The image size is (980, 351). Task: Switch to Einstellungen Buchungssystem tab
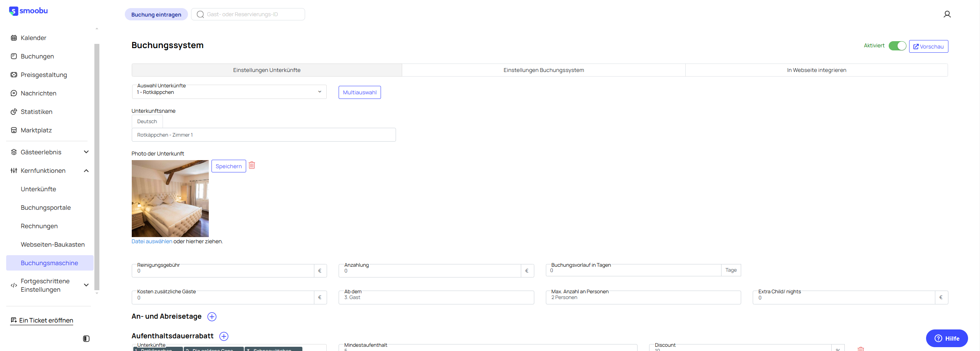(543, 70)
